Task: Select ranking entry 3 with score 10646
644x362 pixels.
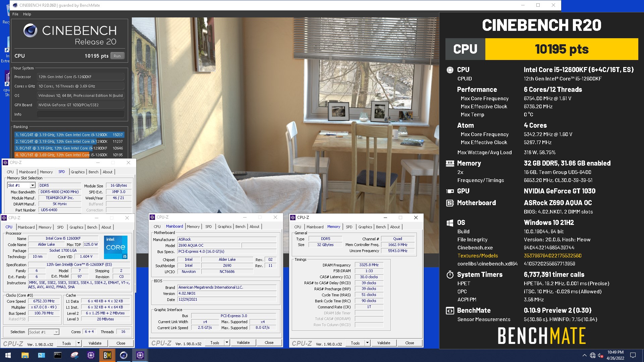Action: [69, 148]
